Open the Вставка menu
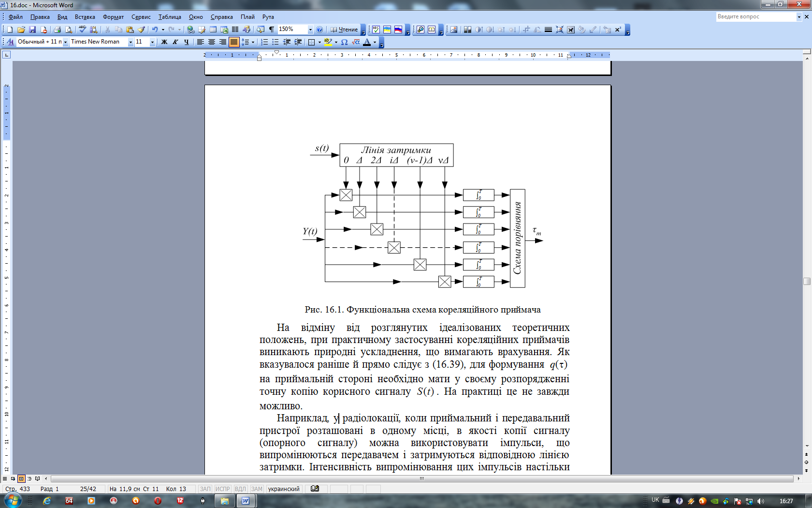812x508 pixels. tap(85, 17)
